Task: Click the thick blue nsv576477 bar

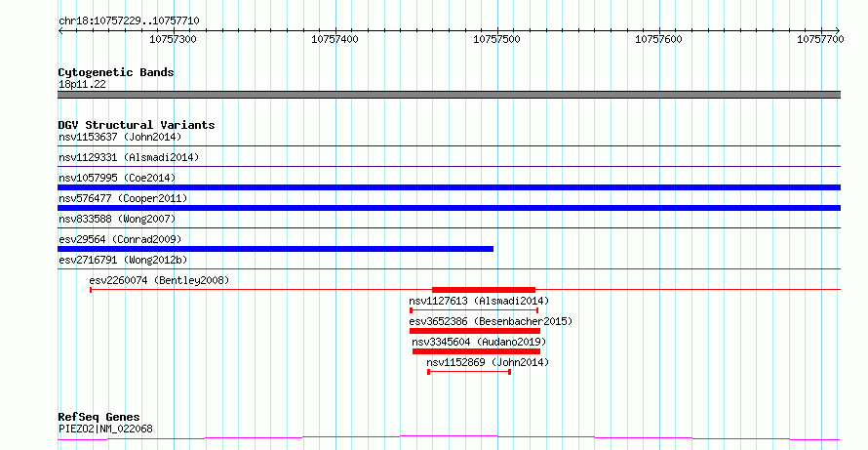Action: tap(449, 208)
